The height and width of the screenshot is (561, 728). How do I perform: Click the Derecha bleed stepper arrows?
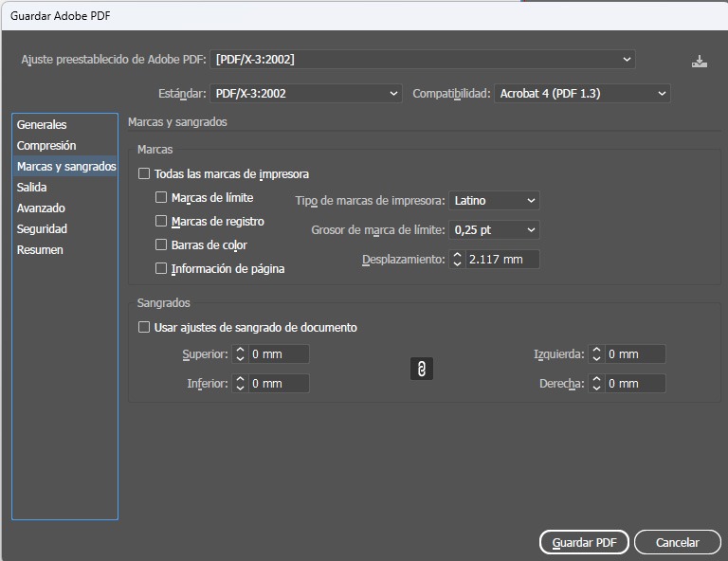pos(596,384)
